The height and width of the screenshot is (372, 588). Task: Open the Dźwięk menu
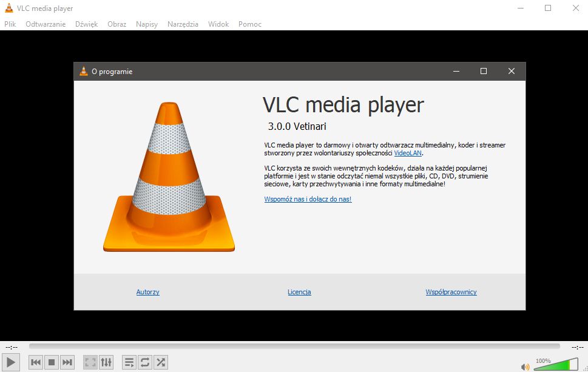point(87,24)
